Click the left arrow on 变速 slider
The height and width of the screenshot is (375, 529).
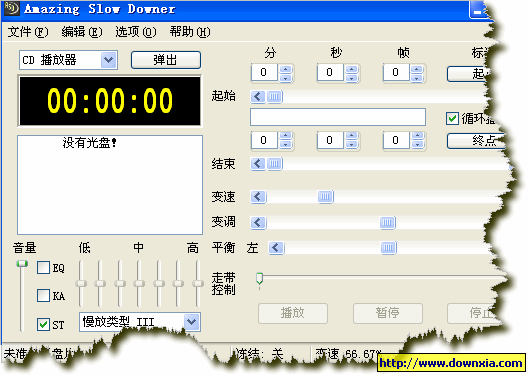tap(258, 197)
